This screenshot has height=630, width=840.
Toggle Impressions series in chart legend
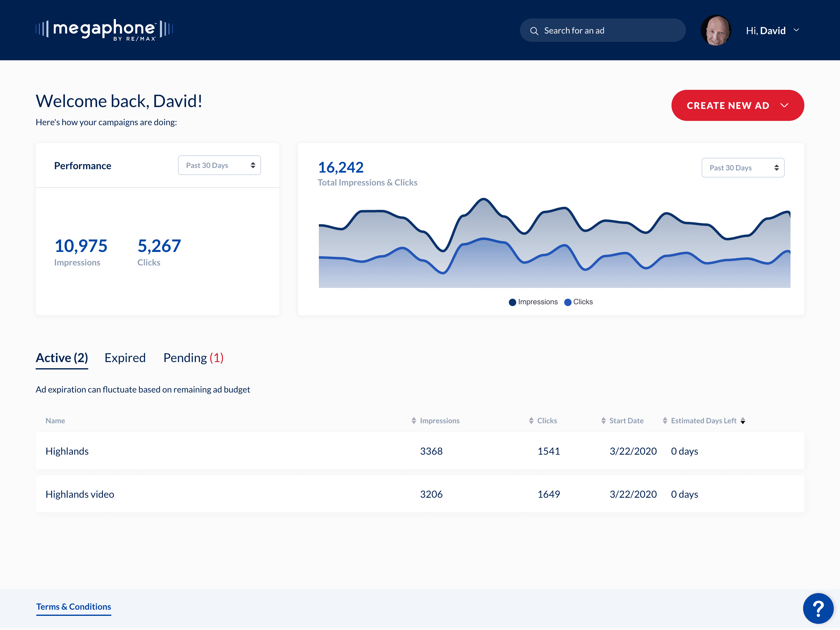pos(533,302)
